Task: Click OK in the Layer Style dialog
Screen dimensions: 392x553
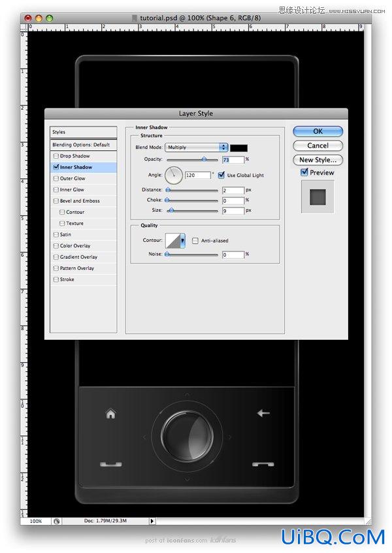Action: pos(318,131)
